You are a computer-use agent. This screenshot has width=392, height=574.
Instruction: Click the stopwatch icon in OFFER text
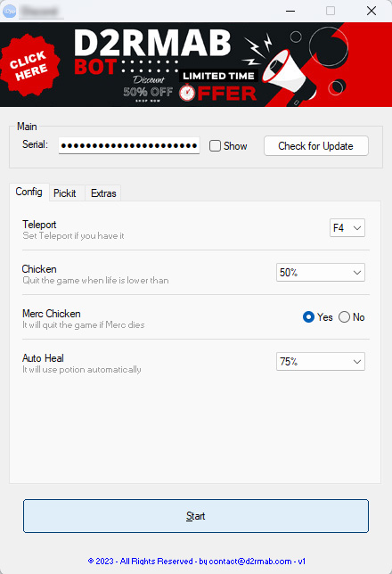click(187, 93)
